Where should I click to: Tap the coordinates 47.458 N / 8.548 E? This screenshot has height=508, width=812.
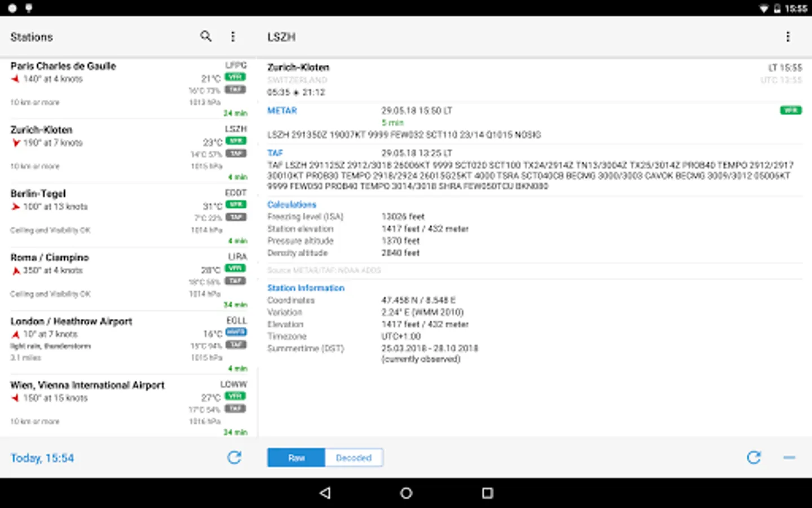[x=418, y=300]
